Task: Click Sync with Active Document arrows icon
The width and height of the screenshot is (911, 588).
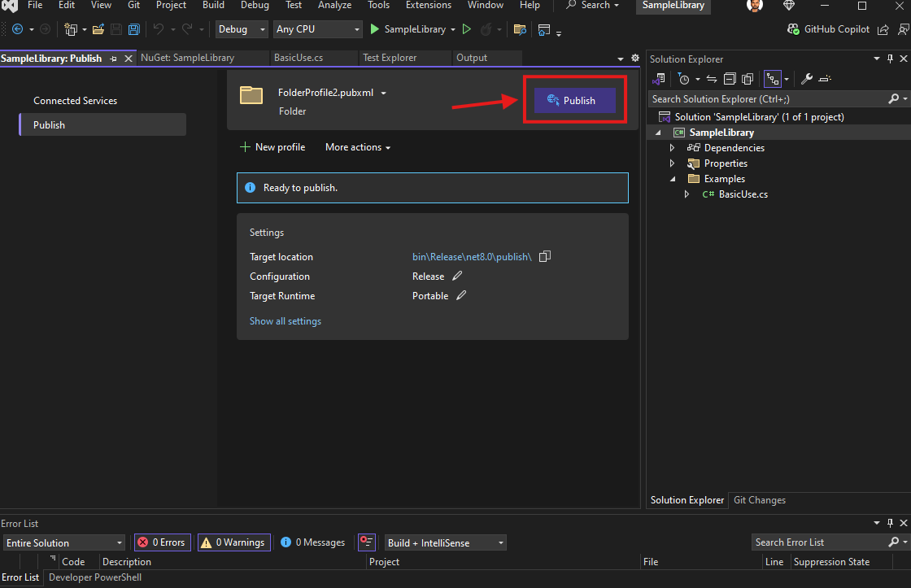Action: click(x=712, y=78)
